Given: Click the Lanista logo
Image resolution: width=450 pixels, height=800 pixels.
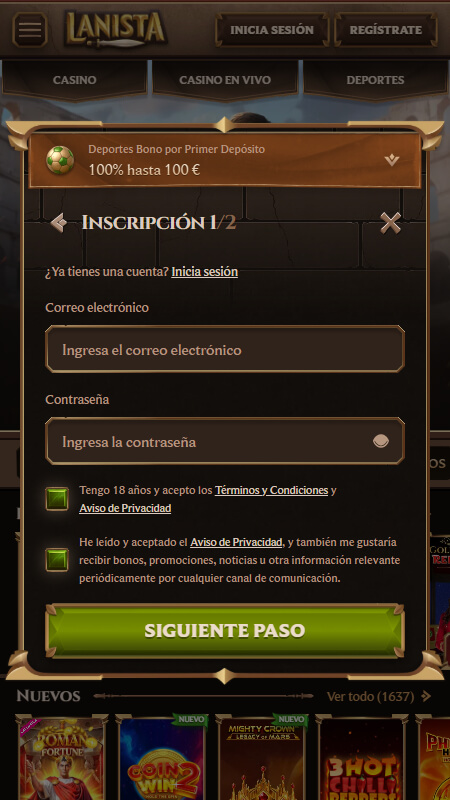Looking at the screenshot, I should tap(116, 29).
